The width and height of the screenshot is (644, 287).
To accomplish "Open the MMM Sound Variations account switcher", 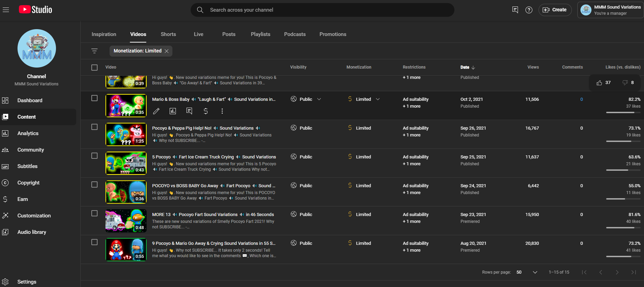I will click(x=610, y=10).
